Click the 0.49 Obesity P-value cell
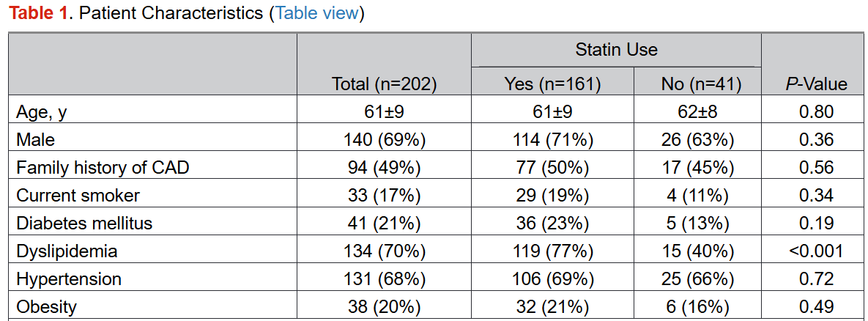868x321 pixels. pyautogui.click(x=815, y=307)
